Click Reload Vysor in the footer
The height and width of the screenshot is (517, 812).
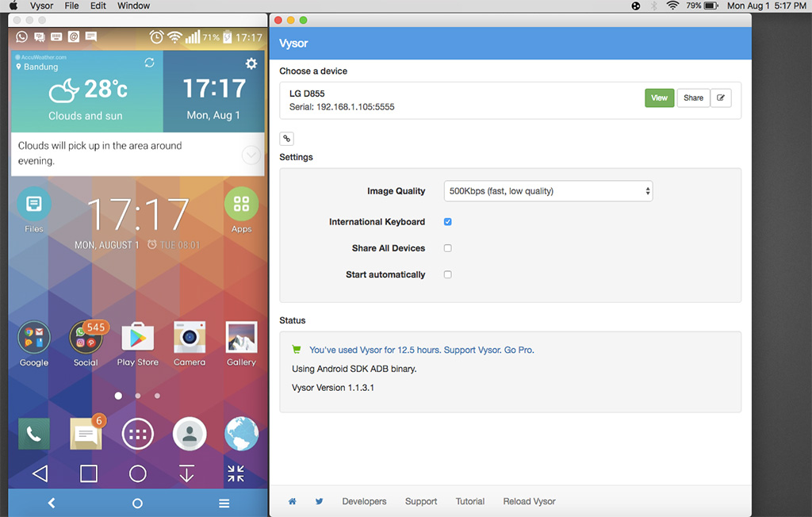(x=529, y=501)
